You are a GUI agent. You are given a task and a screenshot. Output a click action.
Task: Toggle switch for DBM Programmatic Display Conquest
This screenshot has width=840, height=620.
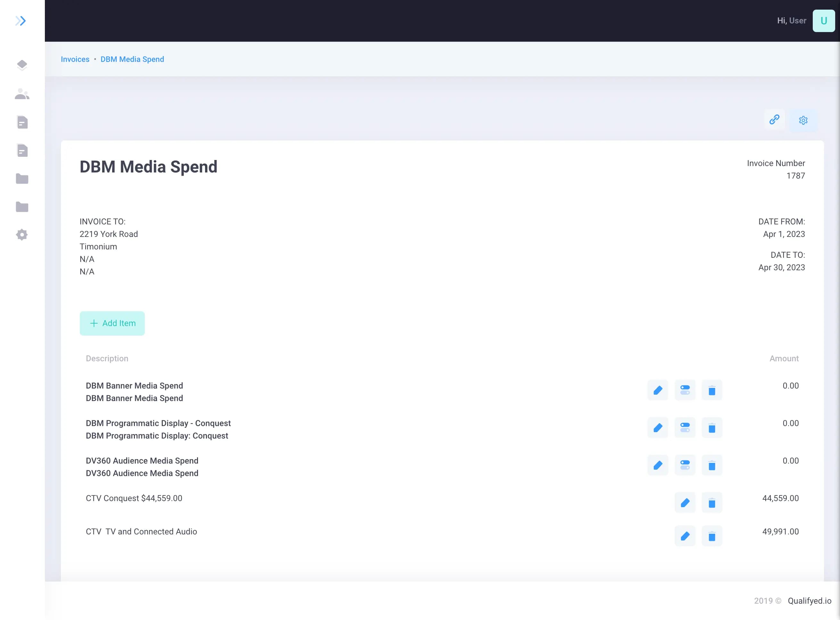point(685,428)
